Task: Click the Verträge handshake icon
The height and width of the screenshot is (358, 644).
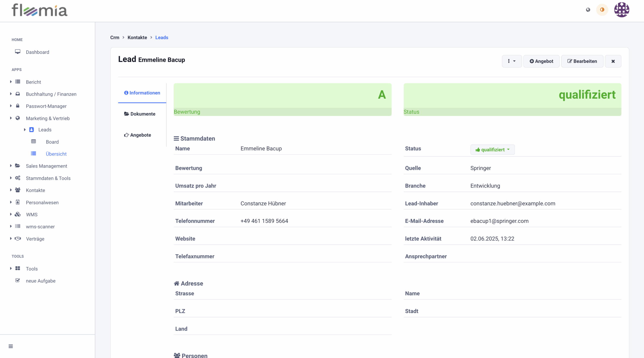Action: point(18,238)
